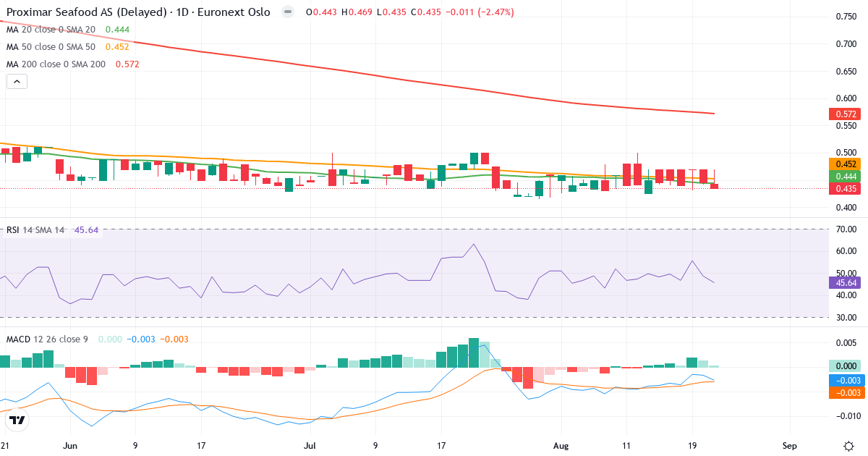Click the 70.00 RSI scale tick
Screen dimensions: 868x456
pyautogui.click(x=846, y=229)
